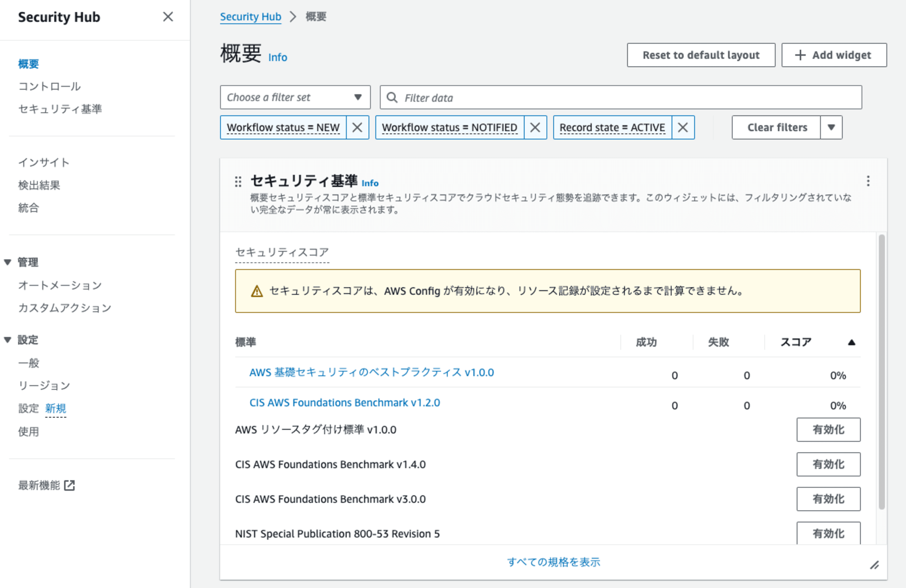This screenshot has height=588, width=906.
Task: Open 一般 settings in the sidebar
Action: click(29, 363)
